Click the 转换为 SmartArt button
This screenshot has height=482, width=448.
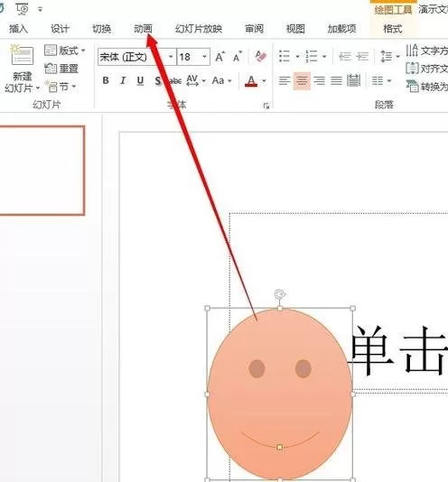pos(426,87)
